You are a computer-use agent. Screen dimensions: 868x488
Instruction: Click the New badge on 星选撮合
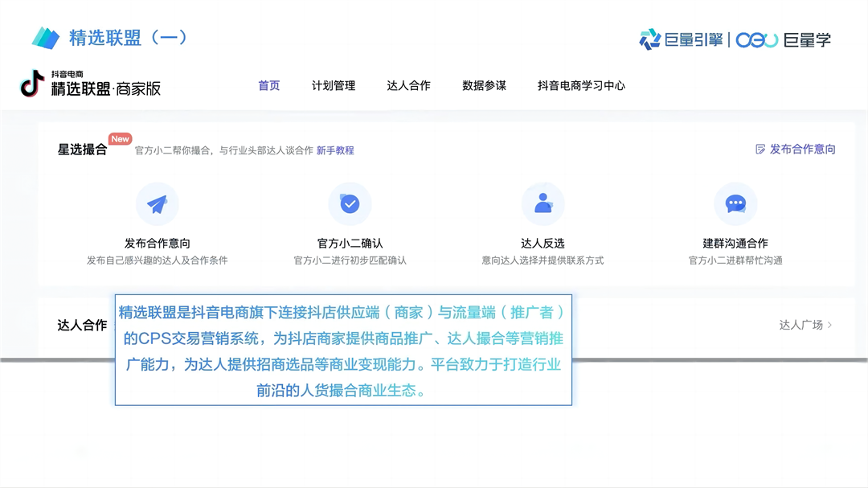[119, 138]
